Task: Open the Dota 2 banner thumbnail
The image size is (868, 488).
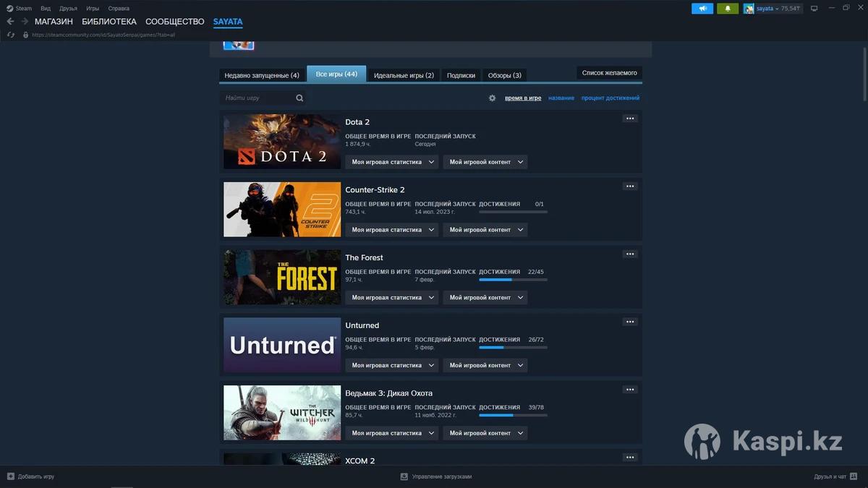Action: pyautogui.click(x=282, y=142)
